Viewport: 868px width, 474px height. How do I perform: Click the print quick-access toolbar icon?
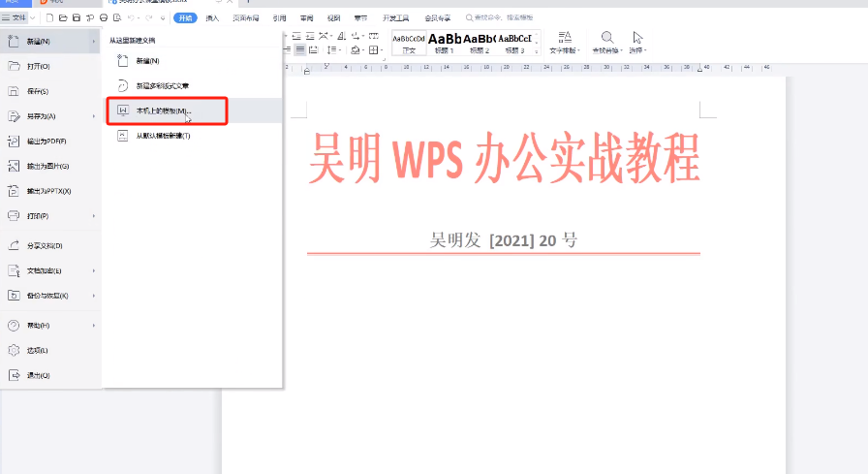tap(104, 17)
